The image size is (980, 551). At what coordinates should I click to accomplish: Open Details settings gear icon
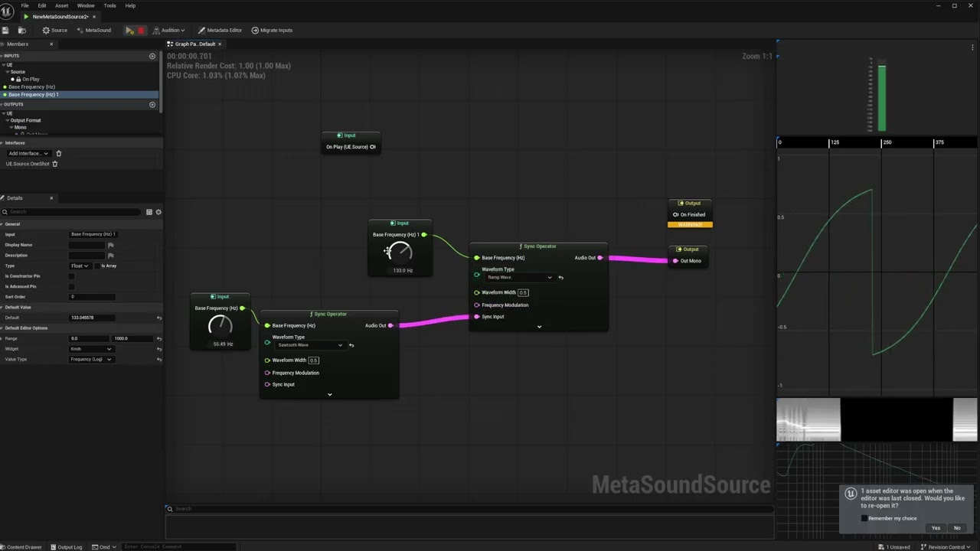coord(158,211)
